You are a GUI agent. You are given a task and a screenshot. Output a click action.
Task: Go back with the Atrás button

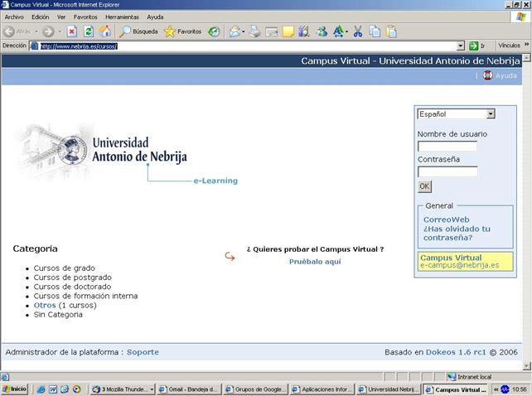(x=17, y=31)
